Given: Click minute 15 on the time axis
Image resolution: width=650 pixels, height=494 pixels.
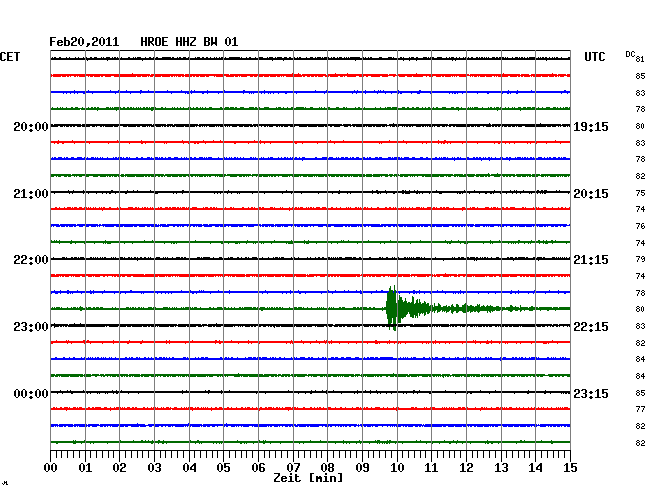Looking at the screenshot, I should pos(570,467).
